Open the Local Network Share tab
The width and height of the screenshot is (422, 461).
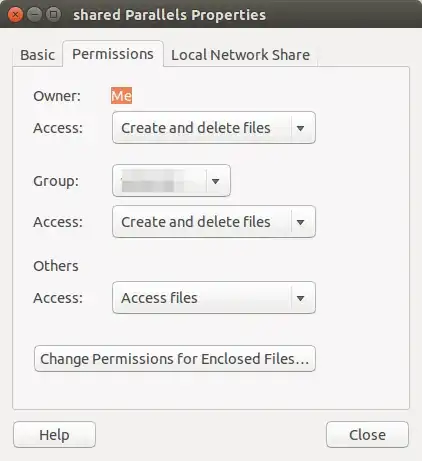pos(240,55)
